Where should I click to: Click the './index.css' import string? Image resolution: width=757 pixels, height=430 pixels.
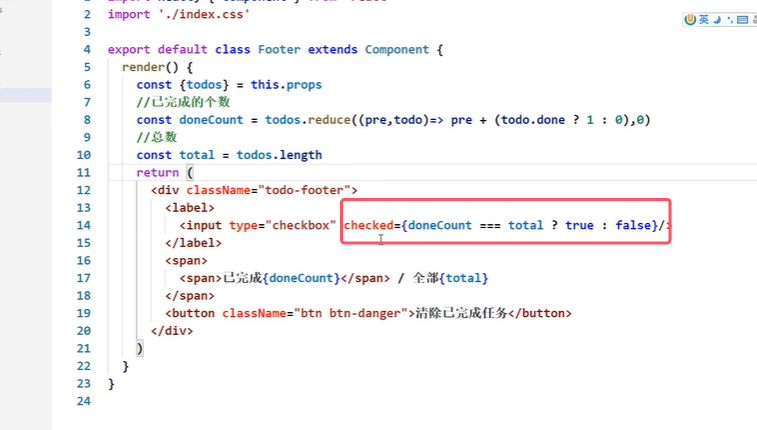pyautogui.click(x=204, y=14)
